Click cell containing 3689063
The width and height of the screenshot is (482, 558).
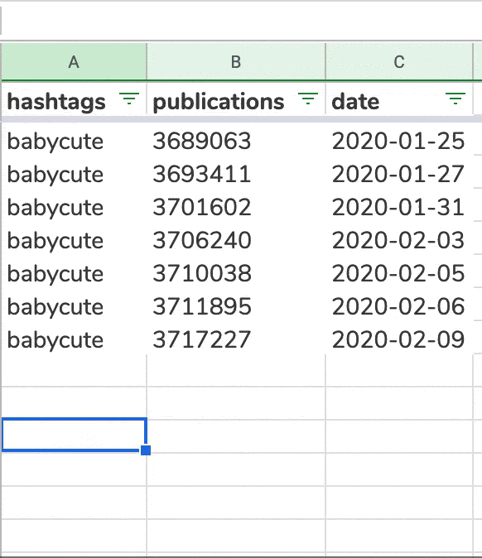[x=236, y=141]
